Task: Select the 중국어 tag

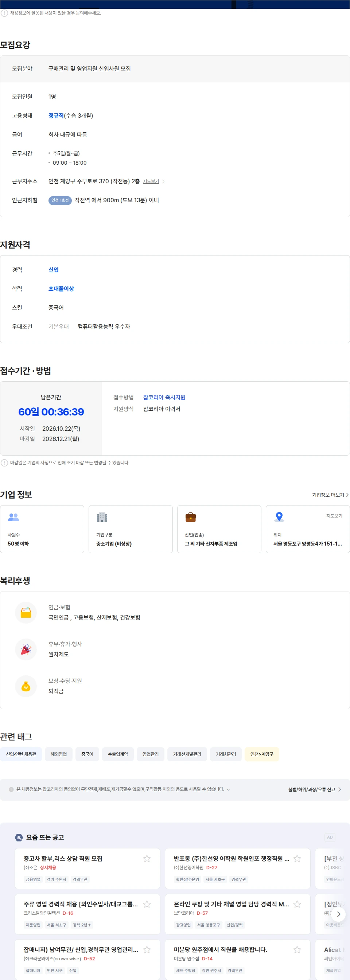Action: pos(87,754)
